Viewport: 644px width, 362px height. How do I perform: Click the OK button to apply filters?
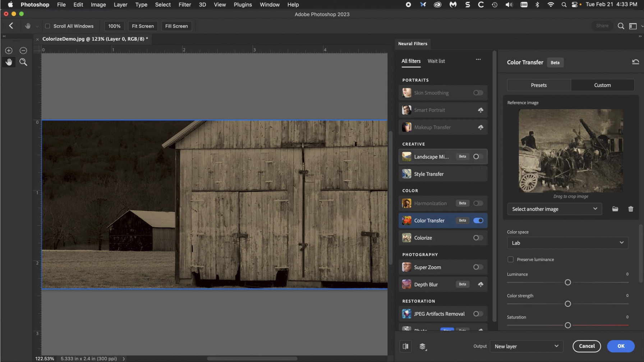(621, 346)
